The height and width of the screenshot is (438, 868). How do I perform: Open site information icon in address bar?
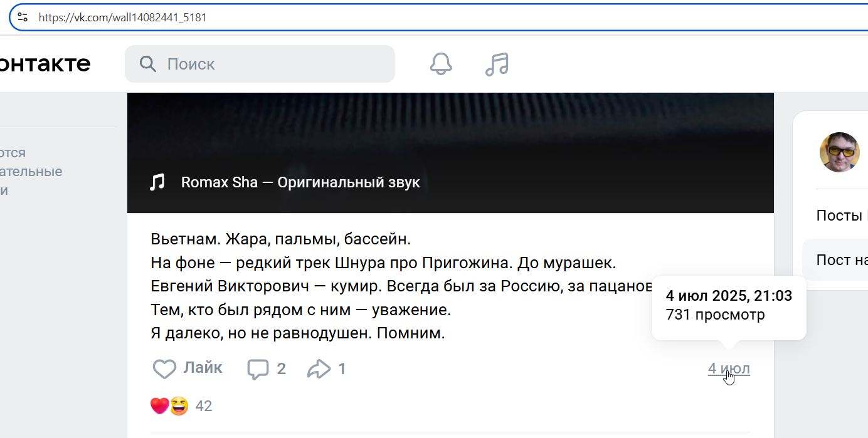pyautogui.click(x=23, y=17)
